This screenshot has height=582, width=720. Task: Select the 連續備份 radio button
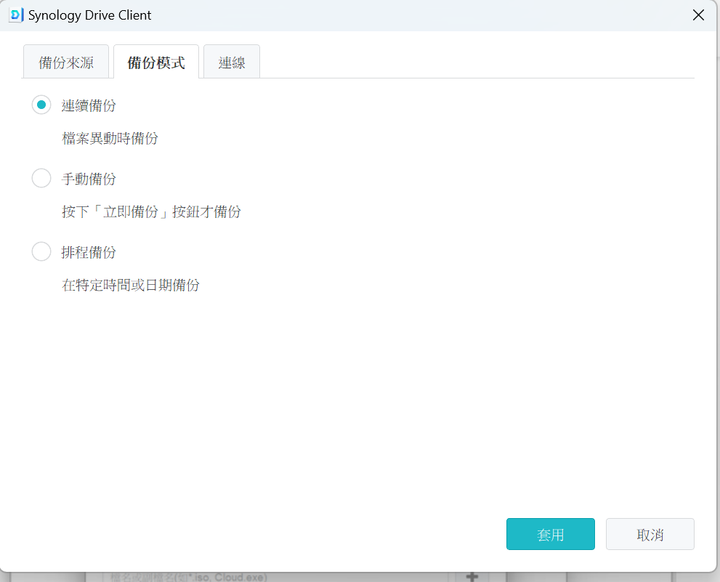click(41, 105)
